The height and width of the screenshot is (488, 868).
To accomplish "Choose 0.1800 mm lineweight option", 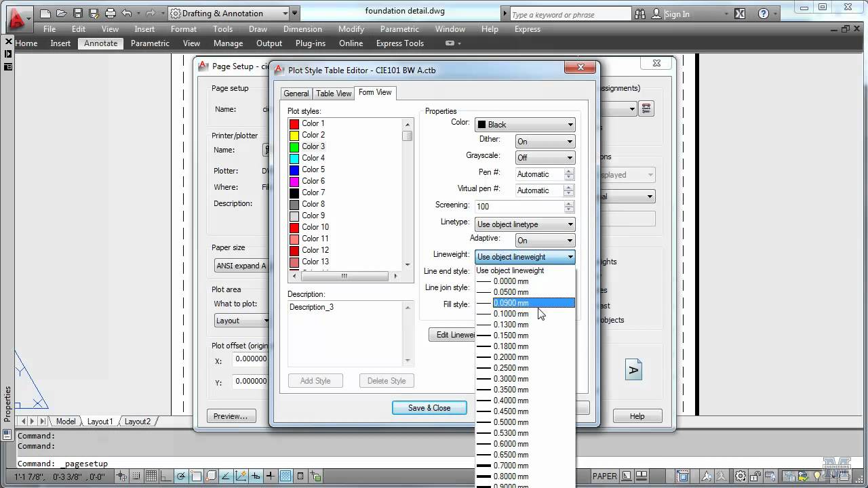I will pyautogui.click(x=525, y=346).
